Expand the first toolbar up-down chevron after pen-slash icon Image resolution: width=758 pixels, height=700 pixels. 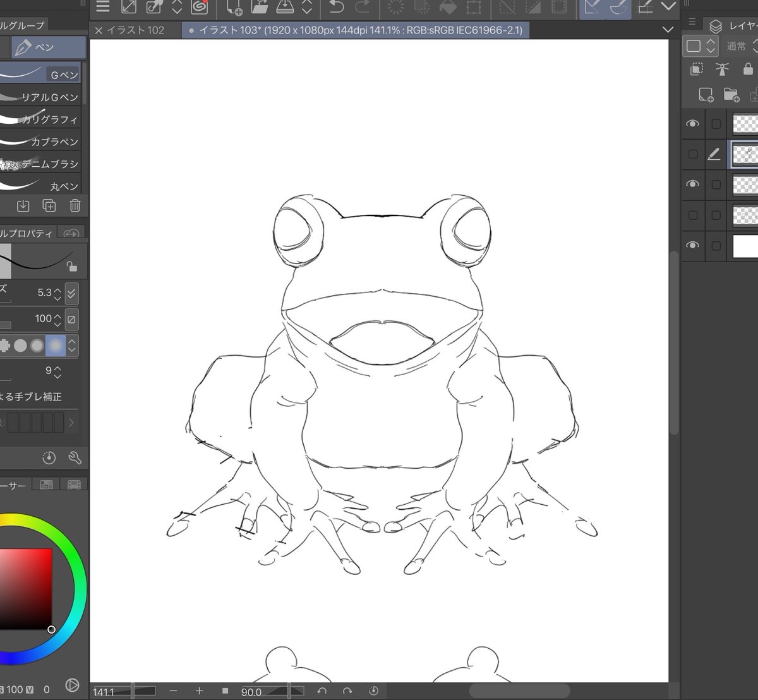(x=177, y=7)
